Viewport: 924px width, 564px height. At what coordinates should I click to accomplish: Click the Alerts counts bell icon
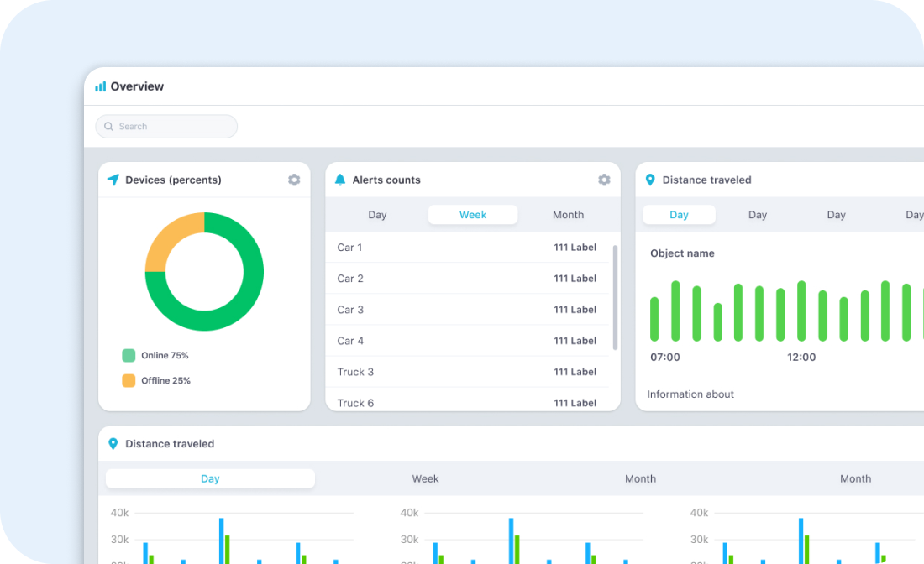(340, 180)
